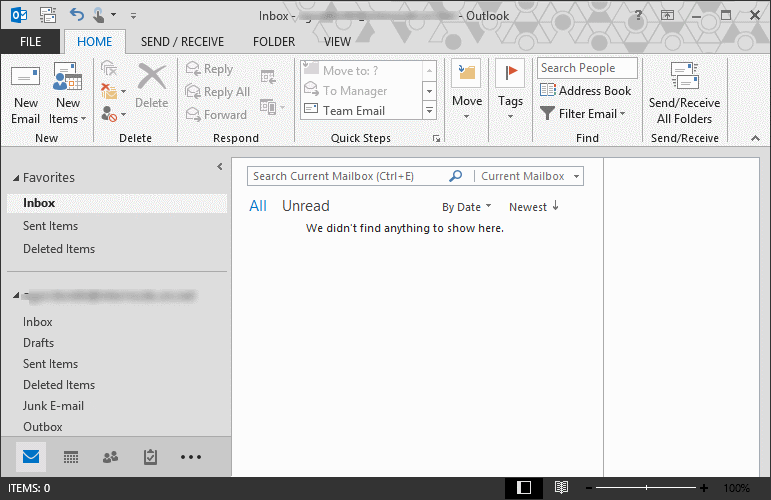Click the Undo quick access icon
Image resolution: width=771 pixels, height=500 pixels.
coord(77,15)
